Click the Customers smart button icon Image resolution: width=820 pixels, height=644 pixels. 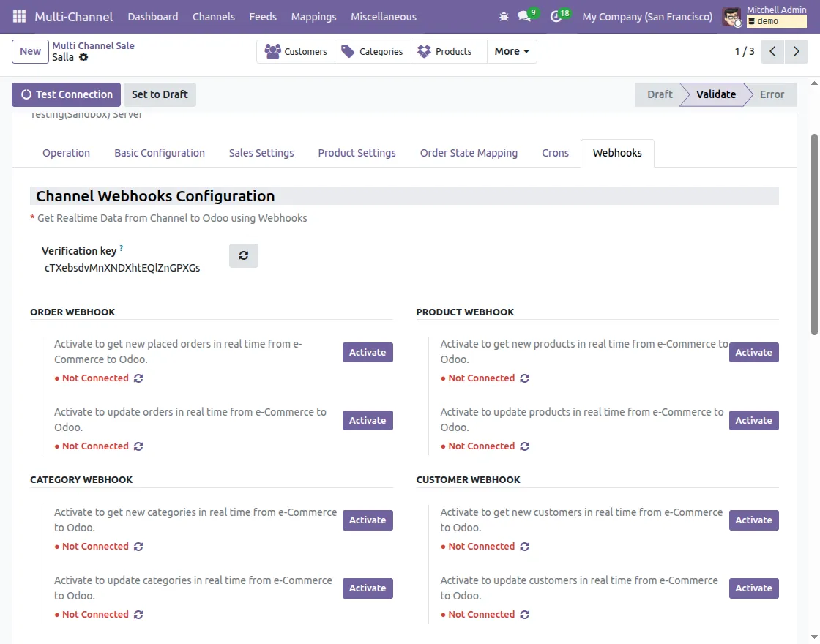click(274, 51)
